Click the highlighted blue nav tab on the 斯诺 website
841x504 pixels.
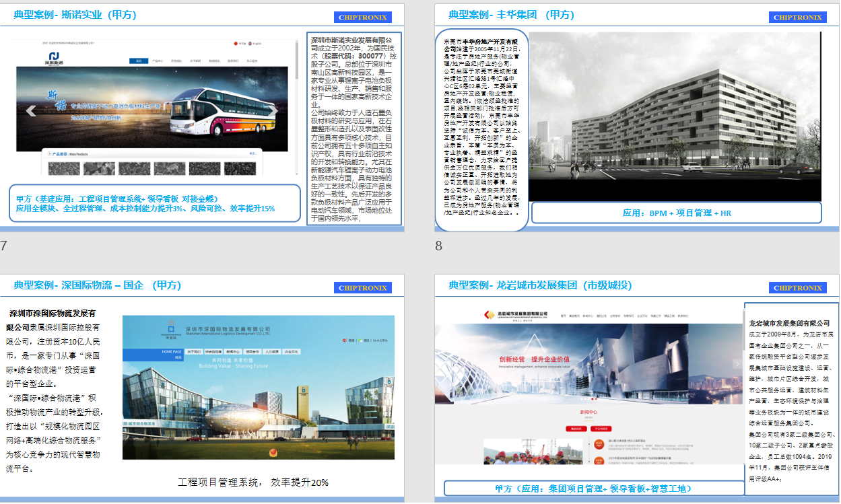(139, 61)
